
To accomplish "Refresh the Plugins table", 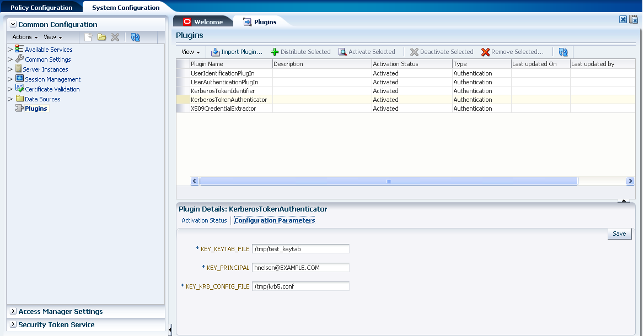I will point(563,52).
